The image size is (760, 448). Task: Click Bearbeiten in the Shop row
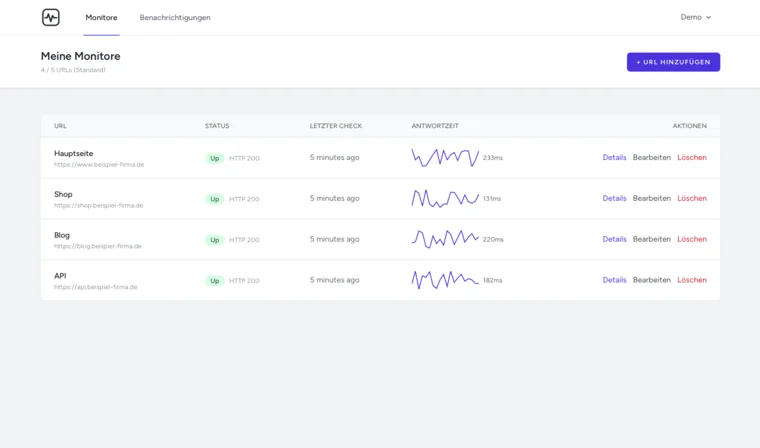tap(651, 198)
